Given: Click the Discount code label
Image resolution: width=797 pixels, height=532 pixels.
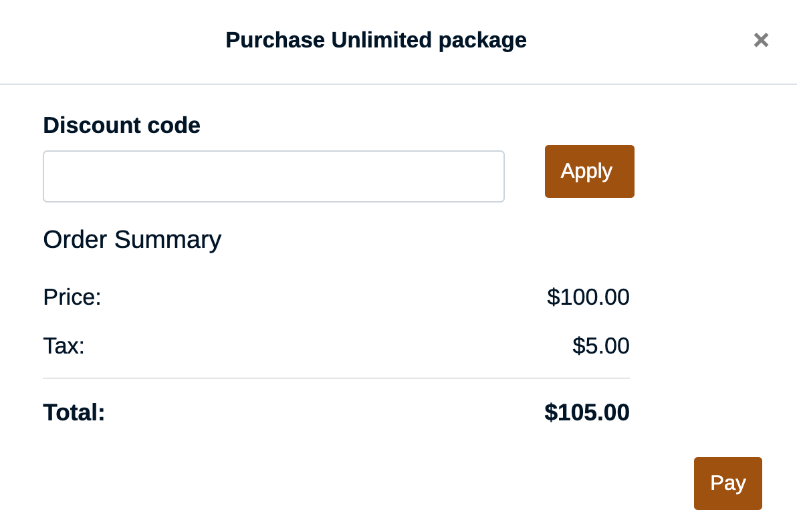Looking at the screenshot, I should pyautogui.click(x=121, y=125).
